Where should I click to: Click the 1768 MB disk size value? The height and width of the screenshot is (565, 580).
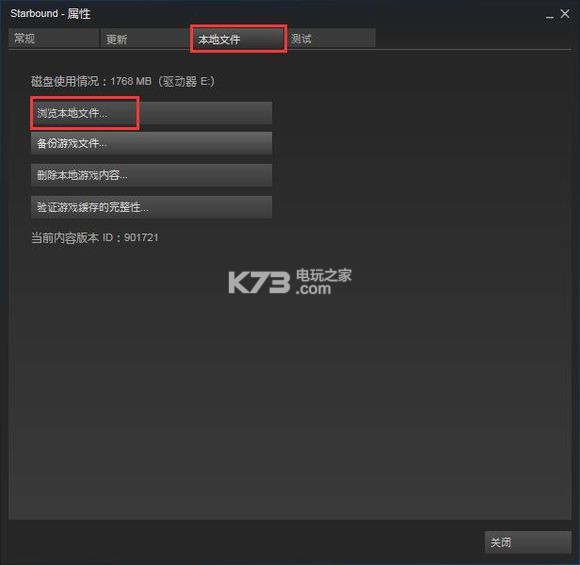[131, 81]
